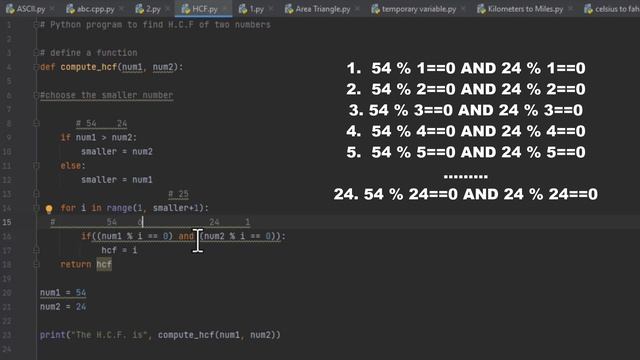Toggle the fold marker on line 13
640x360 pixels.
tap(36, 194)
